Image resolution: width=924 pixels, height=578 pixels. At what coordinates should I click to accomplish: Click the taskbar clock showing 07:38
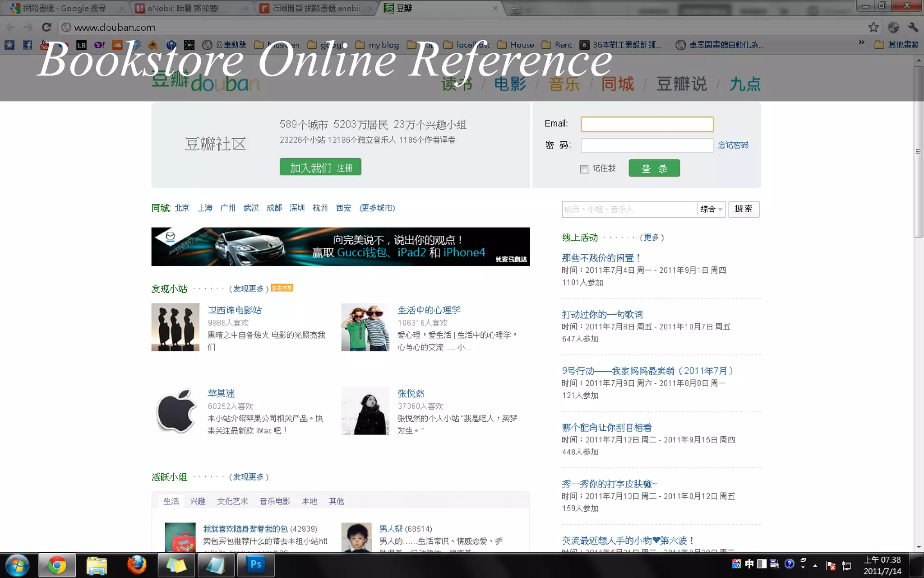(882, 565)
